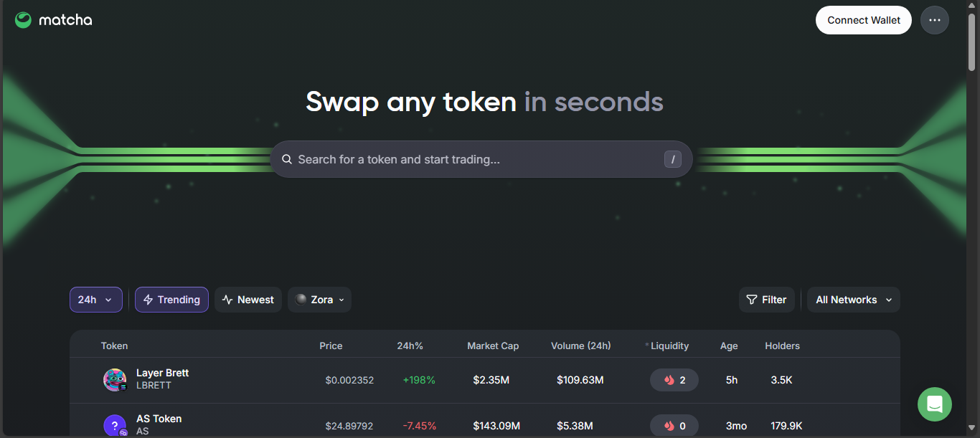The height and width of the screenshot is (438, 980).
Task: Click AS Token's liquidity flame badge
Action: (x=674, y=426)
